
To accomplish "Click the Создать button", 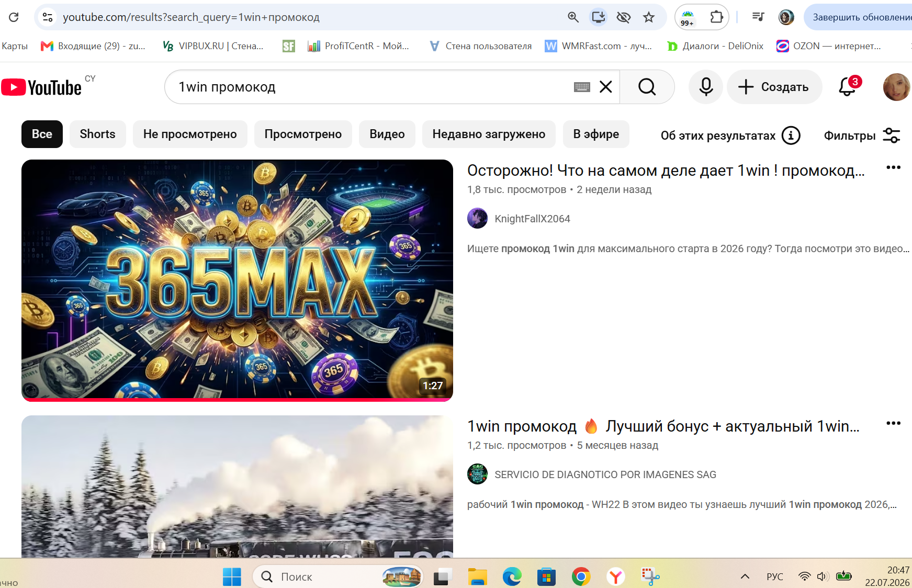I will click(x=774, y=87).
